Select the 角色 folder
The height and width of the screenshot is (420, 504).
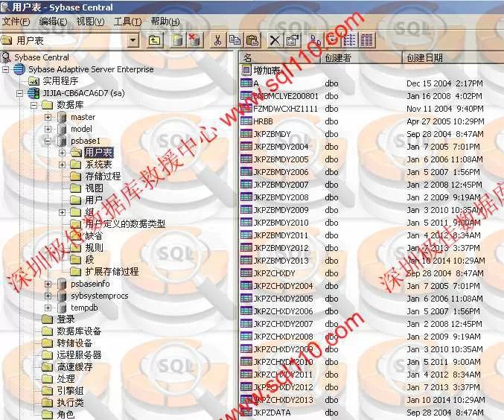point(66,415)
